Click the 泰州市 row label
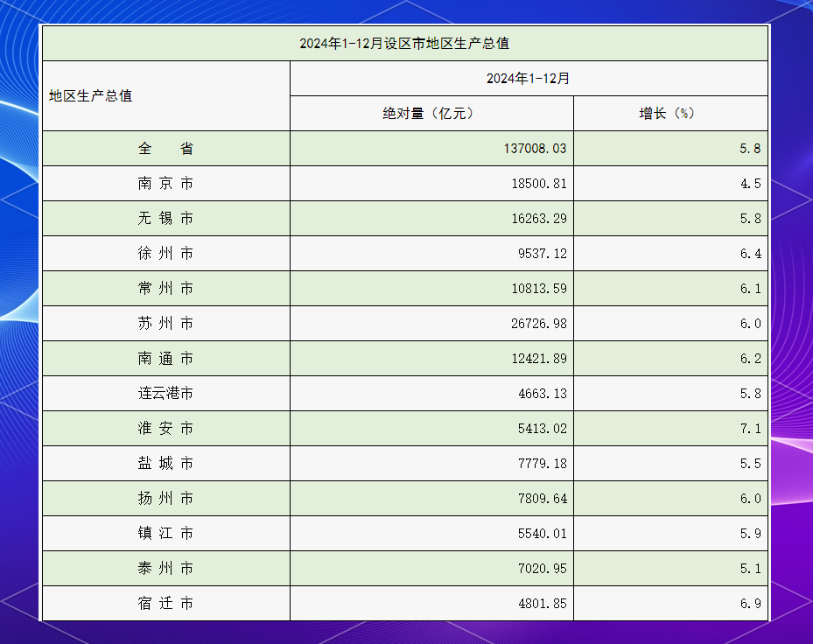Image resolution: width=813 pixels, height=644 pixels. click(166, 568)
